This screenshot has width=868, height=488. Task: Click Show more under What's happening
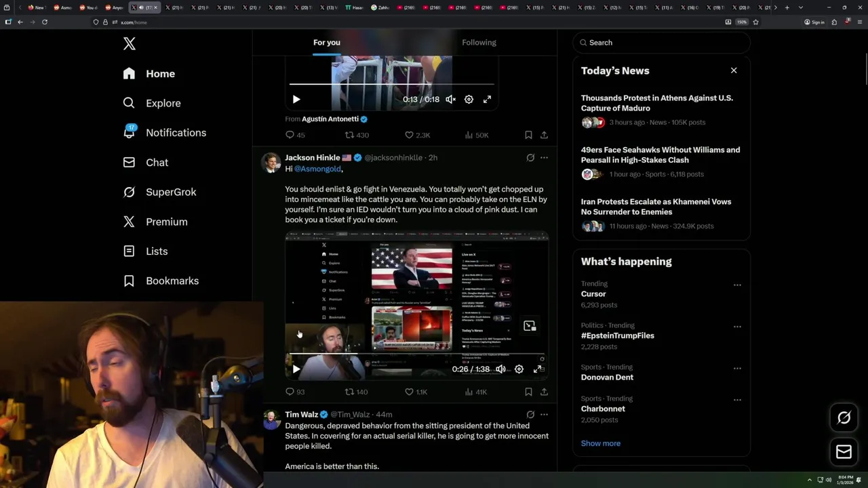click(x=601, y=443)
